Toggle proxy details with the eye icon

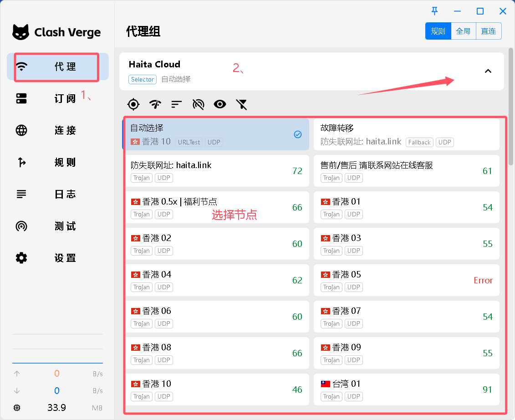click(220, 104)
